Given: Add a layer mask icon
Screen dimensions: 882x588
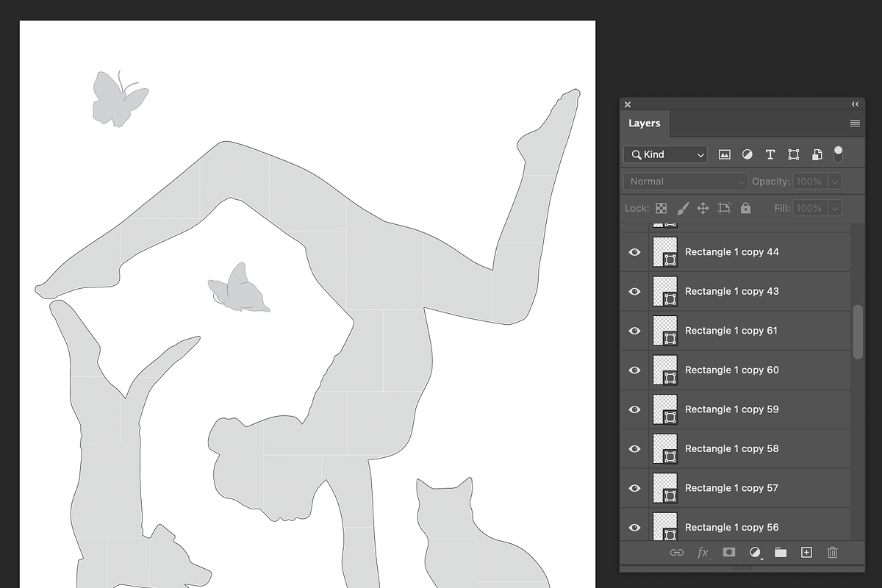Looking at the screenshot, I should coord(729,552).
